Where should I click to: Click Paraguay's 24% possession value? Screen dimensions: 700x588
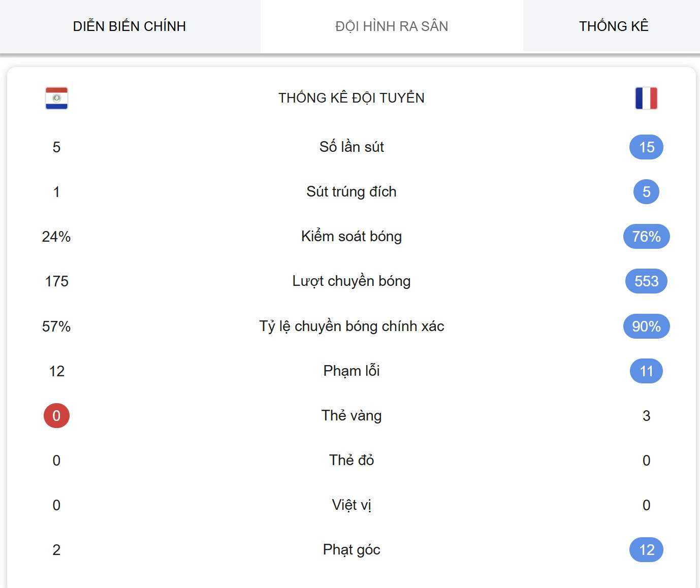[56, 237]
